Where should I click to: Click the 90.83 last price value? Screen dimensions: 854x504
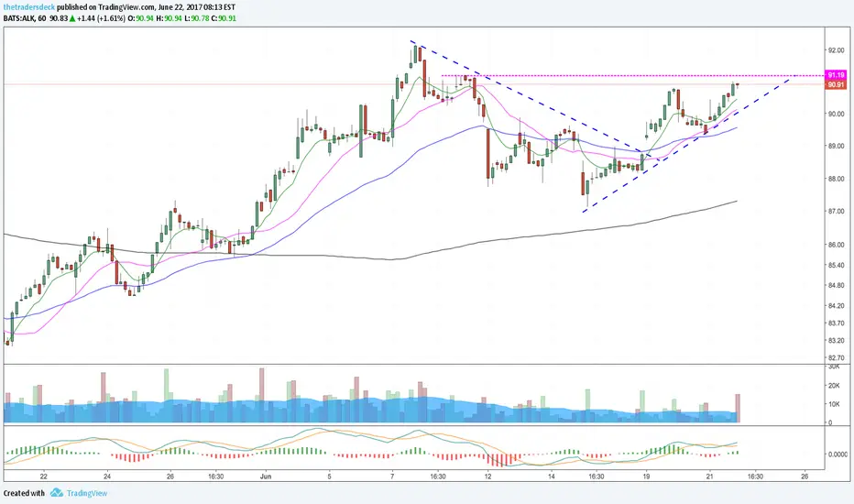pos(59,18)
